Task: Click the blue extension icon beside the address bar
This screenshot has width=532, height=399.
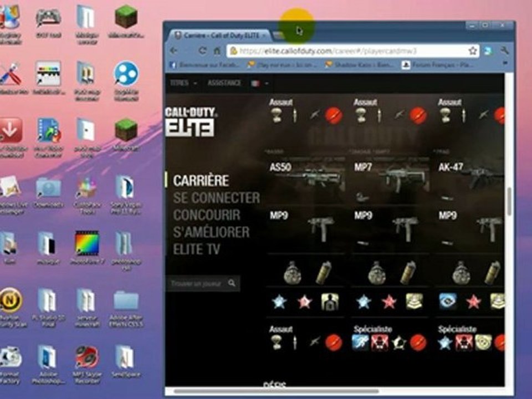Action: (x=488, y=51)
